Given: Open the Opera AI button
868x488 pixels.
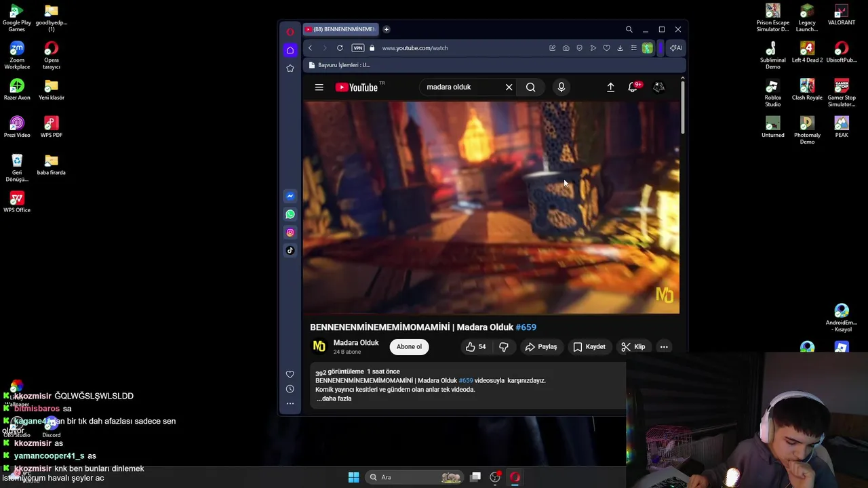Looking at the screenshot, I should coord(675,48).
